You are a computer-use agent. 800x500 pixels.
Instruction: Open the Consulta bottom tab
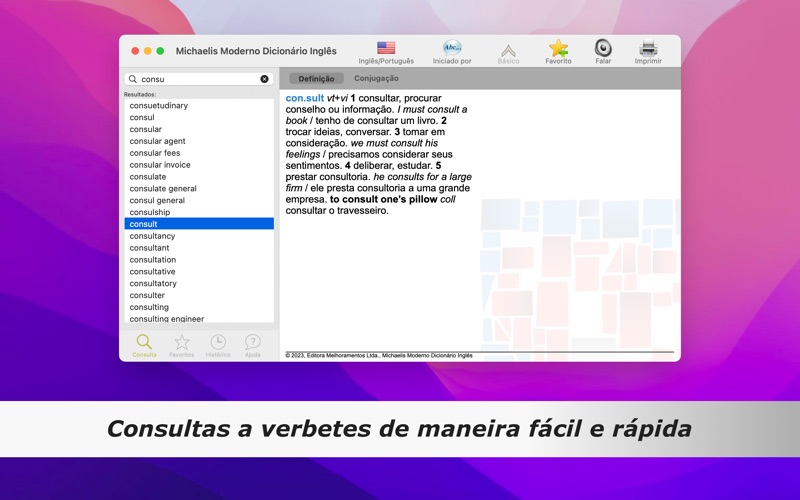point(144,345)
